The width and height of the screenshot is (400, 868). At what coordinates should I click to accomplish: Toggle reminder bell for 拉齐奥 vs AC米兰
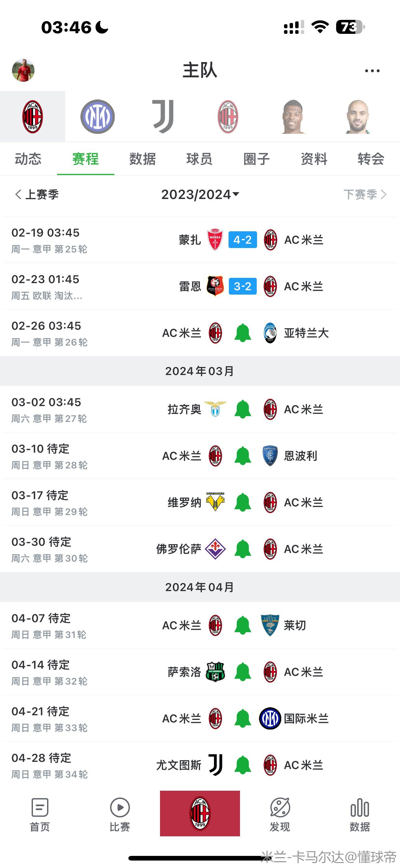[243, 409]
